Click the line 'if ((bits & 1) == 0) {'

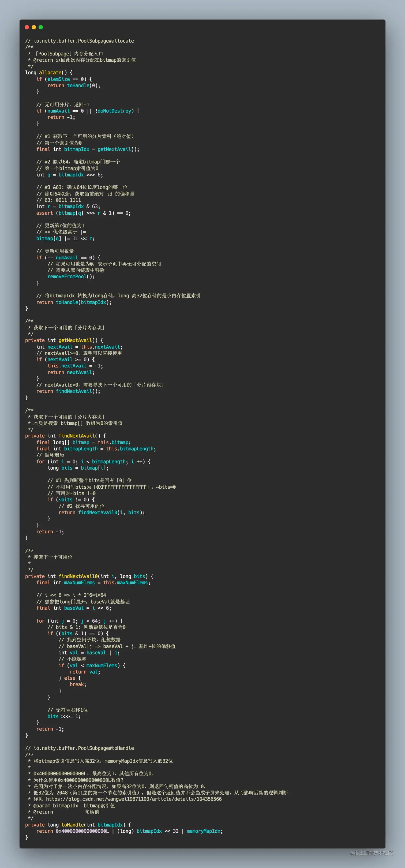point(78,633)
